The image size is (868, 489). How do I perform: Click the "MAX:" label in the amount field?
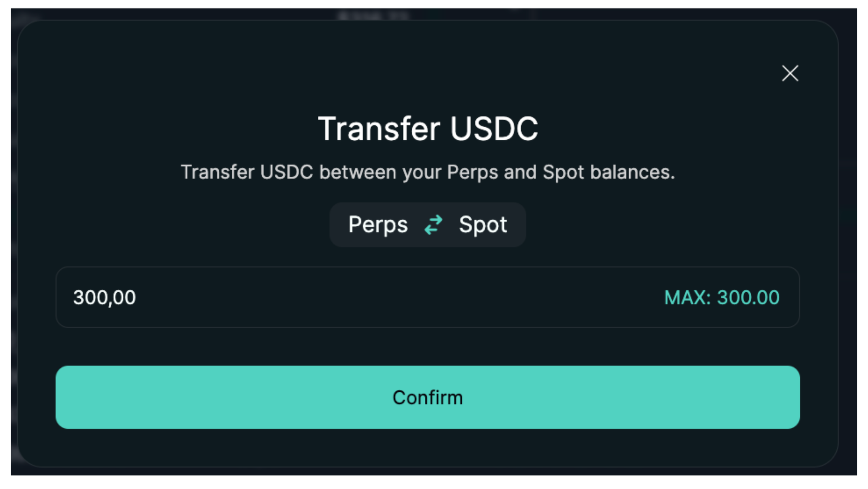tap(687, 298)
